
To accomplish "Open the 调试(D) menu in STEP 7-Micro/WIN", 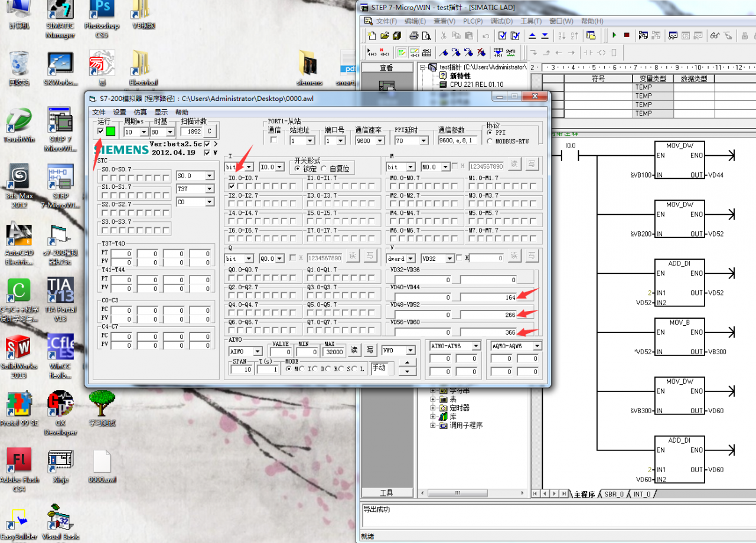I will coord(501,21).
